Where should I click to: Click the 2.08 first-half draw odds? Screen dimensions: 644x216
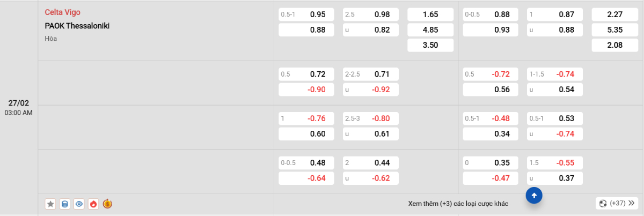click(614, 46)
